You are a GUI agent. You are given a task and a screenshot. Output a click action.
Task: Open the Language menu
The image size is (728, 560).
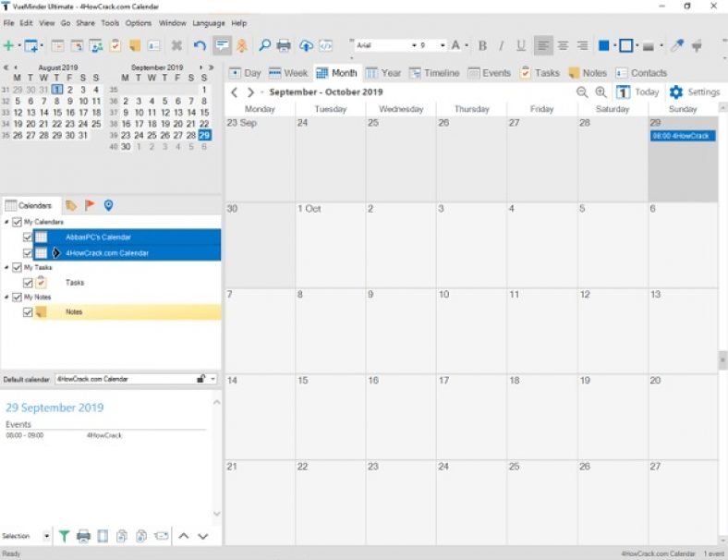[x=209, y=23]
